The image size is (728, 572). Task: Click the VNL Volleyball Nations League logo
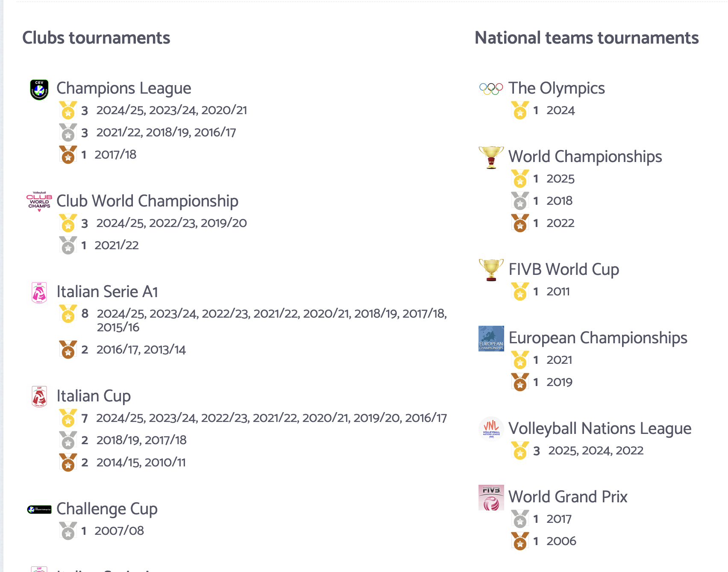(x=491, y=428)
